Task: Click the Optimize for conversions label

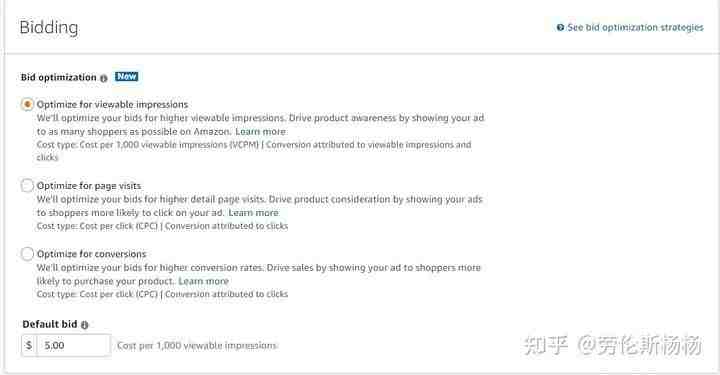Action: pyautogui.click(x=91, y=254)
